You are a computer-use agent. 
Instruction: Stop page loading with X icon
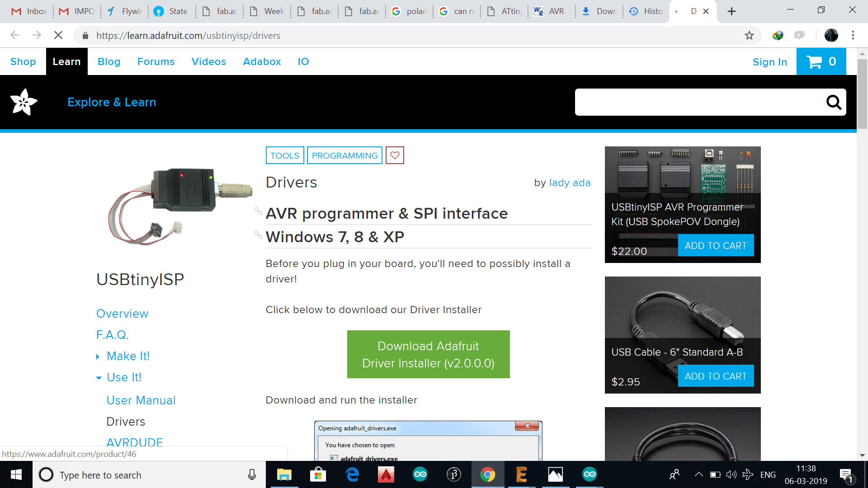58,35
